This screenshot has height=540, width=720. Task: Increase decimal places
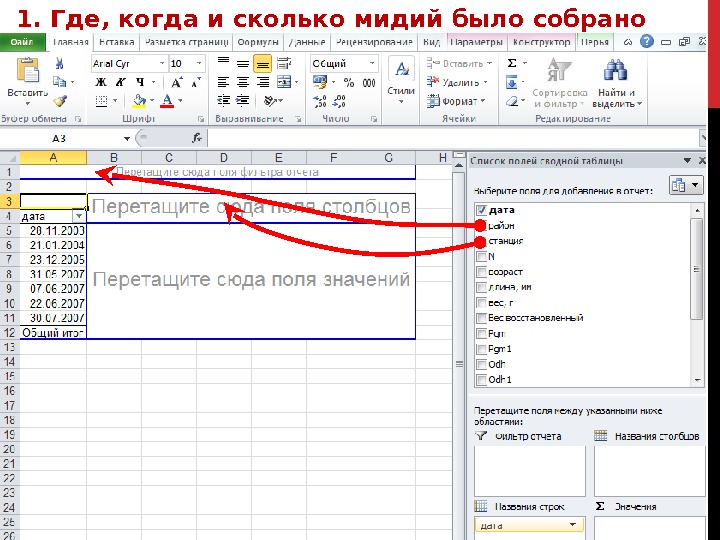(320, 101)
